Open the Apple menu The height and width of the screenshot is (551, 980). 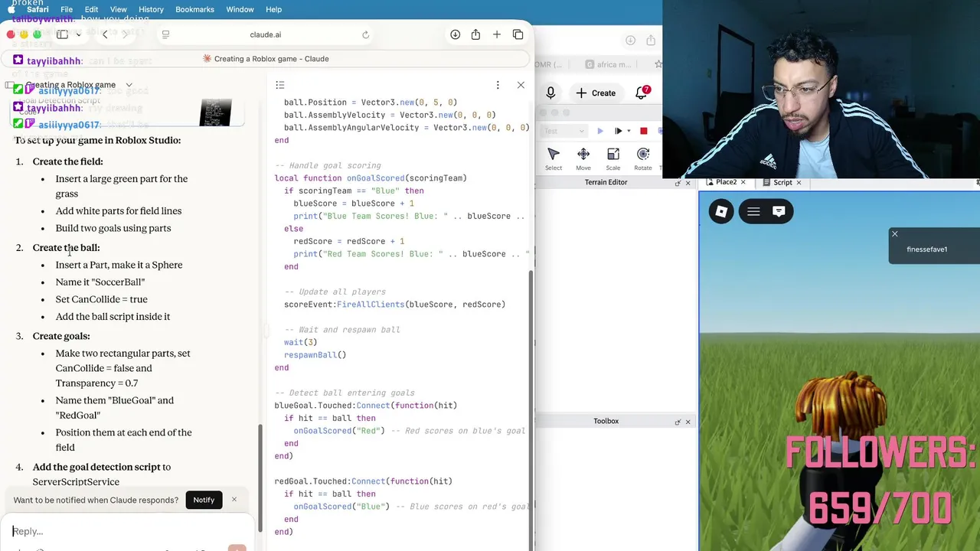(x=11, y=9)
